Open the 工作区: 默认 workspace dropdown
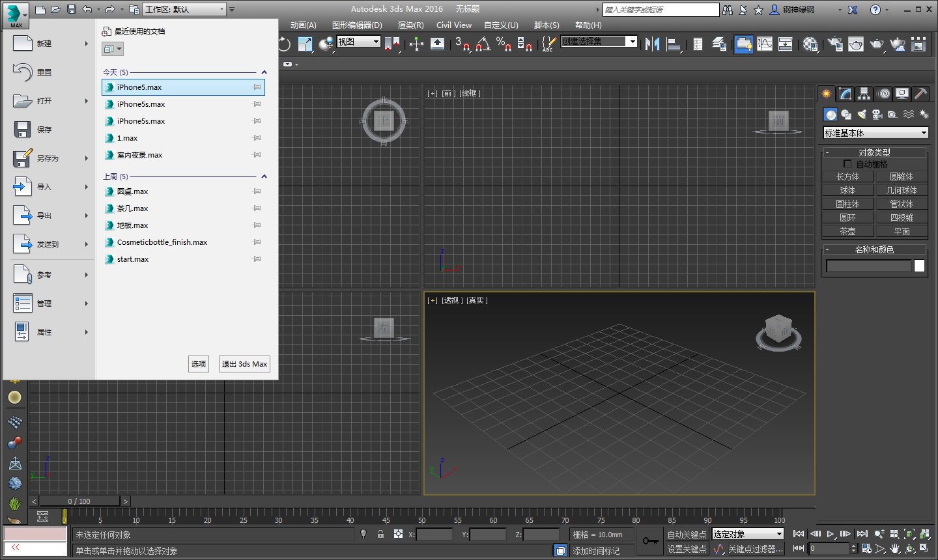The image size is (938, 560). (184, 9)
